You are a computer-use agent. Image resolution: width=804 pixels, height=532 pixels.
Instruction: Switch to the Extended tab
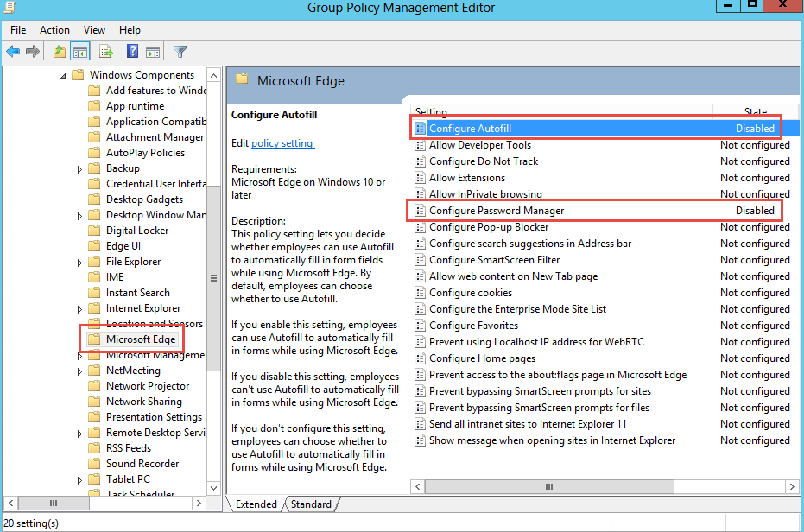point(256,504)
